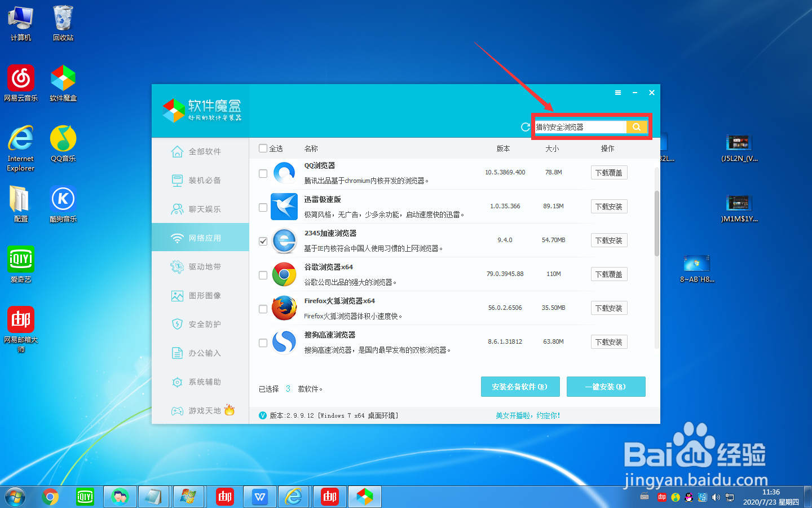Viewport: 812px width, 508px height.
Task: Select the 计算机 desktop icon
Action: [21, 23]
